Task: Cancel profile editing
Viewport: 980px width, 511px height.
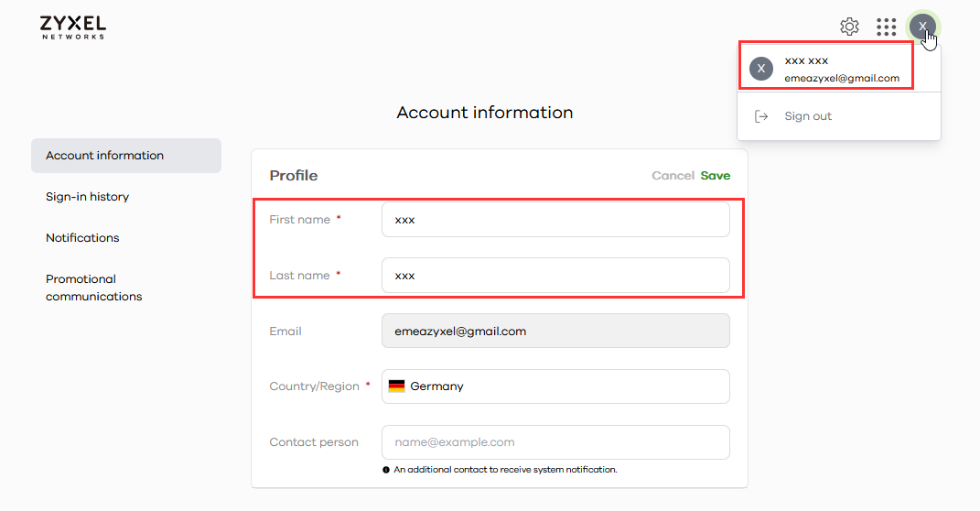Action: (673, 176)
